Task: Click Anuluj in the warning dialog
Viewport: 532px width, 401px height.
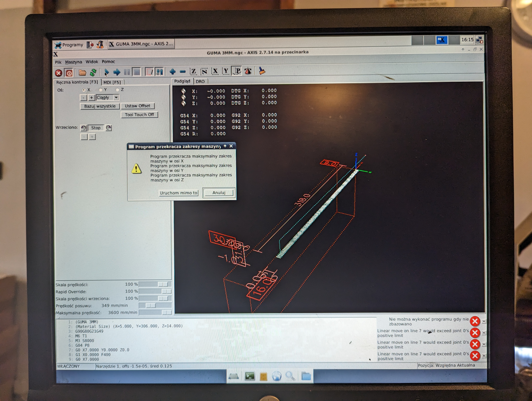Action: click(219, 193)
